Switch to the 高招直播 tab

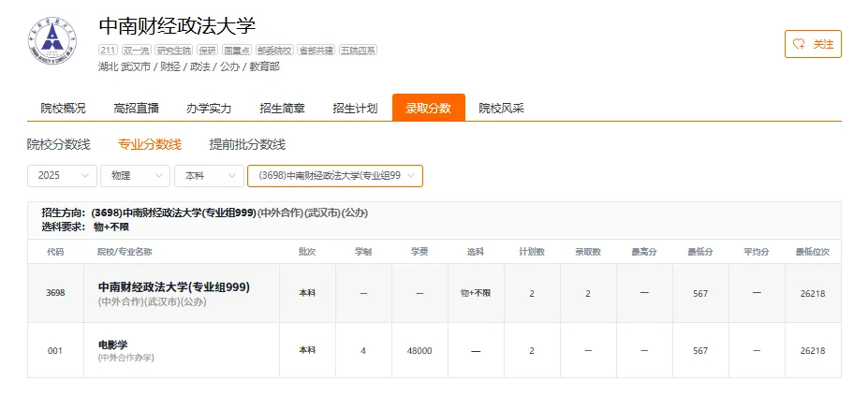(x=136, y=109)
